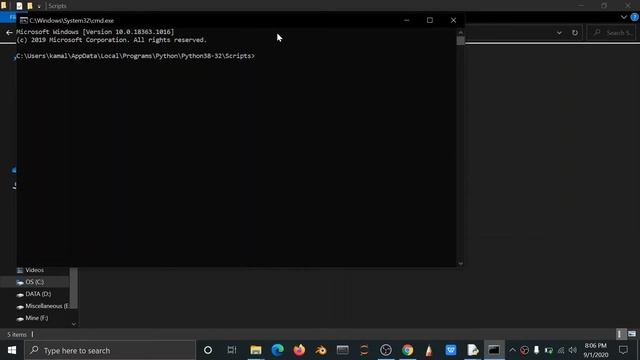Open Blender from the taskbar
This screenshot has height=360, width=640.
[321, 350]
